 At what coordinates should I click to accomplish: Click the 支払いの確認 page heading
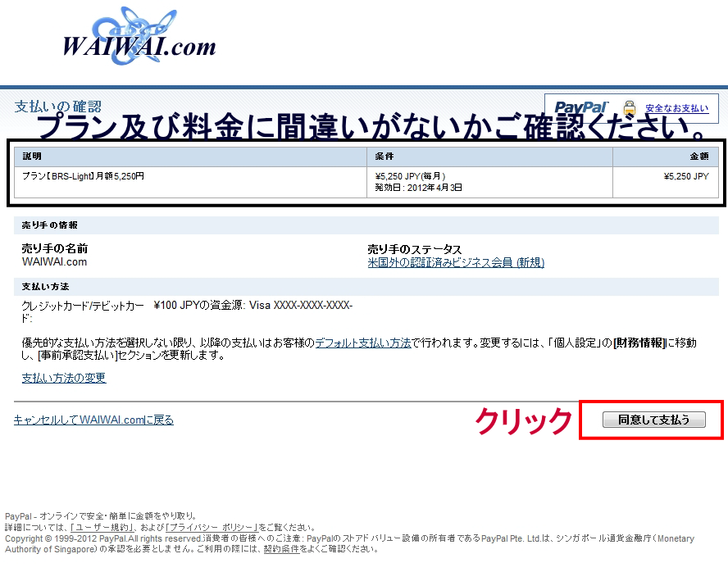tap(57, 107)
